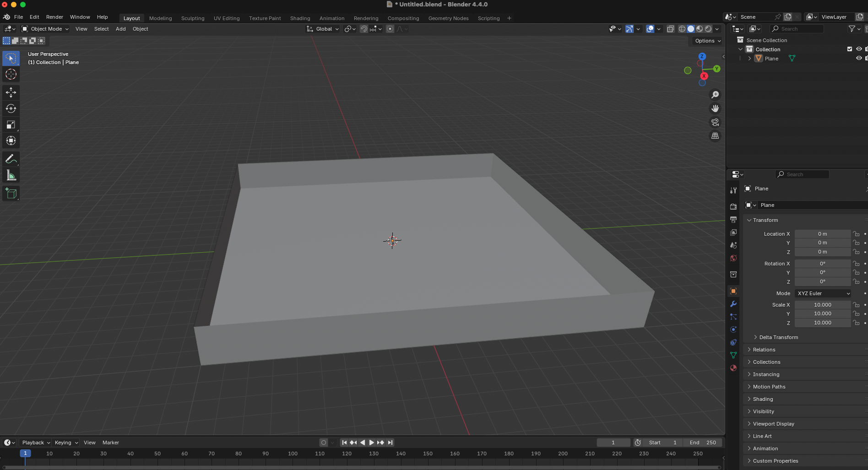This screenshot has width=868, height=470.
Task: Open the Render properties tab
Action: pos(733,207)
